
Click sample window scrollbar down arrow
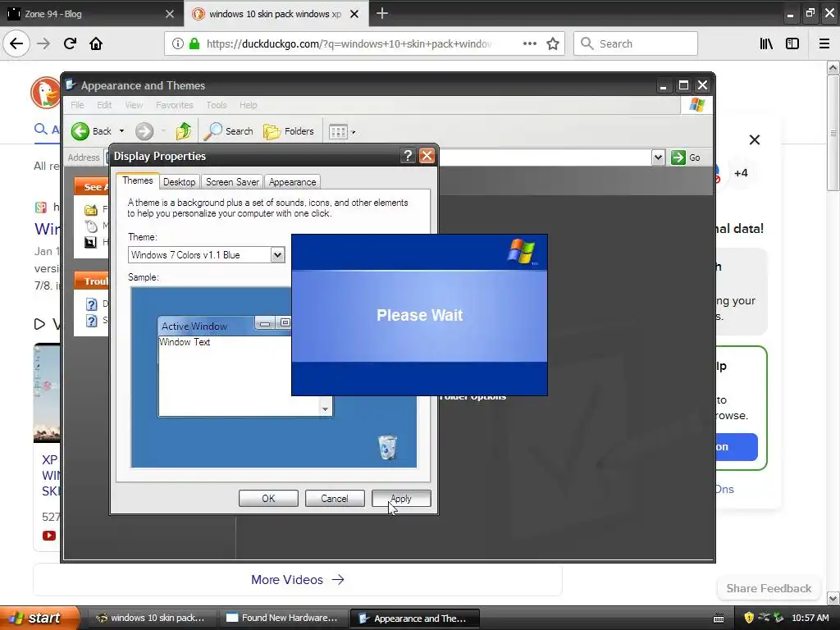pyautogui.click(x=325, y=409)
